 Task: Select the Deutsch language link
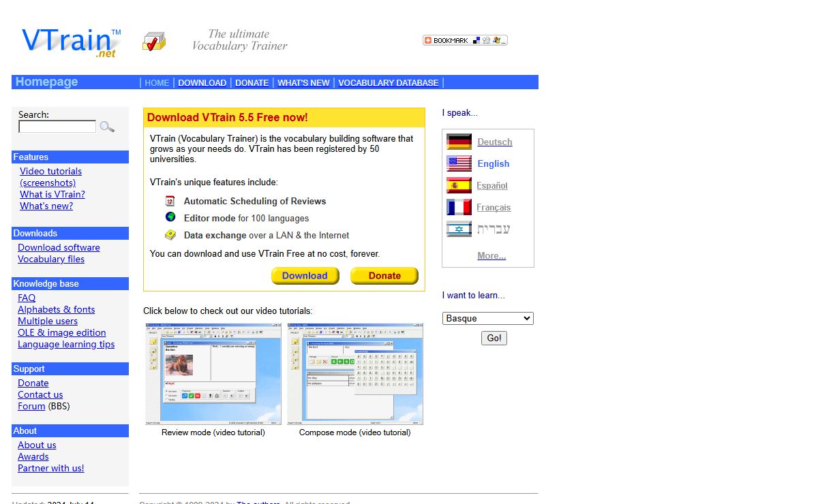[495, 142]
